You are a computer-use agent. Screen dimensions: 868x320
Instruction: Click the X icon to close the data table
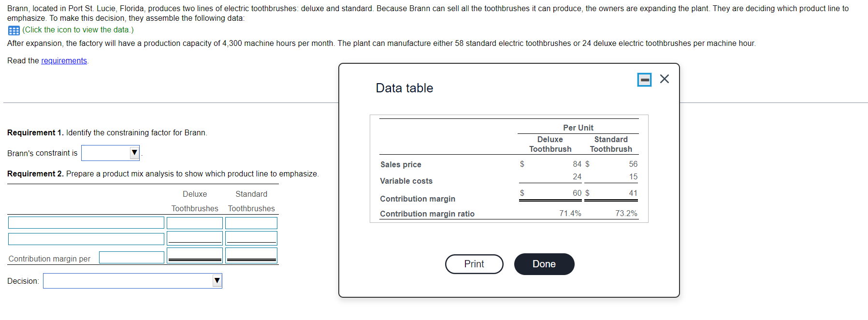(664, 79)
